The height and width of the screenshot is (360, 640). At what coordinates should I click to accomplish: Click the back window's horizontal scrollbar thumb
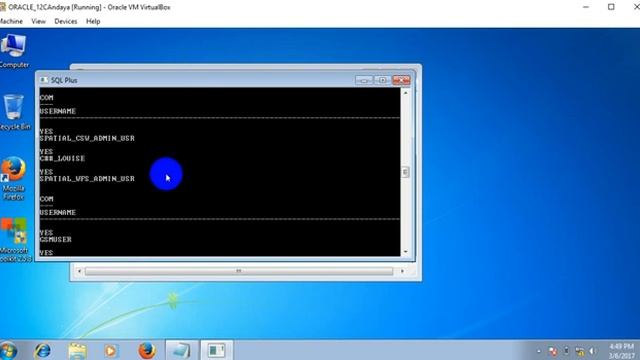pos(239,271)
